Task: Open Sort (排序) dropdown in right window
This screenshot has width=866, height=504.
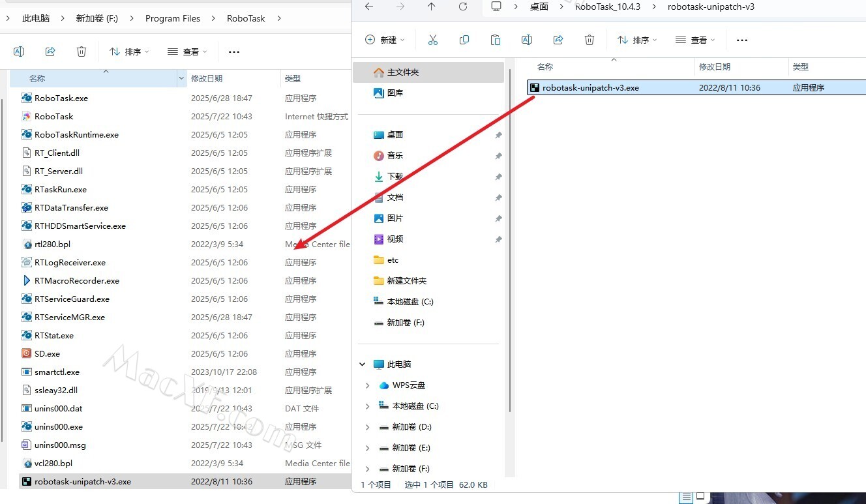Action: pos(637,40)
